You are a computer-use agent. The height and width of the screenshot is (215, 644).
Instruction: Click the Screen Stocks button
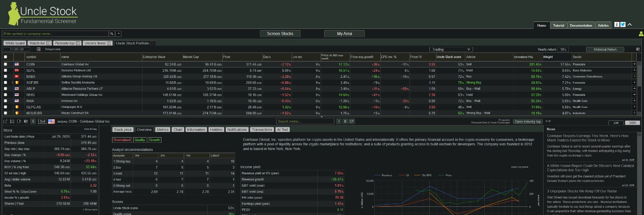280,34
